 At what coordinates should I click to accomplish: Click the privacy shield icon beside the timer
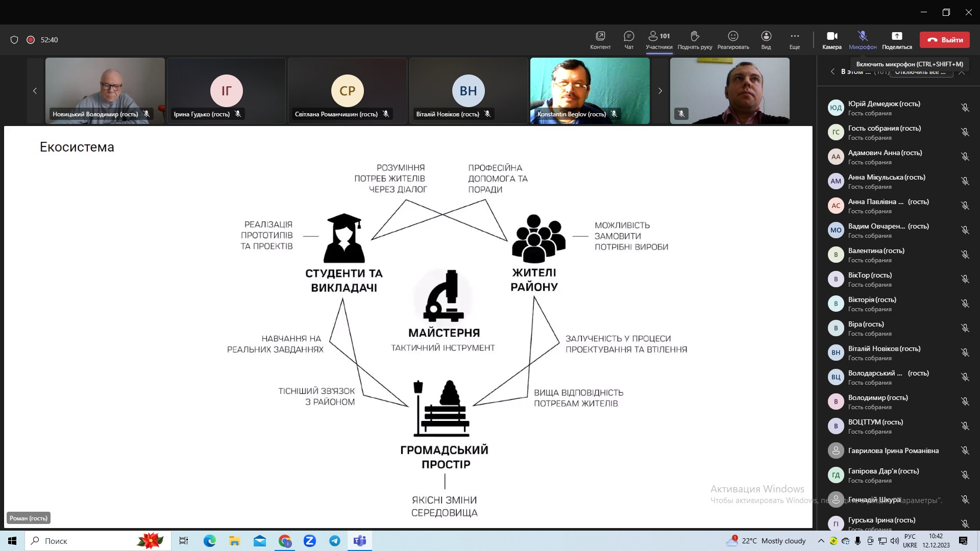(x=14, y=40)
